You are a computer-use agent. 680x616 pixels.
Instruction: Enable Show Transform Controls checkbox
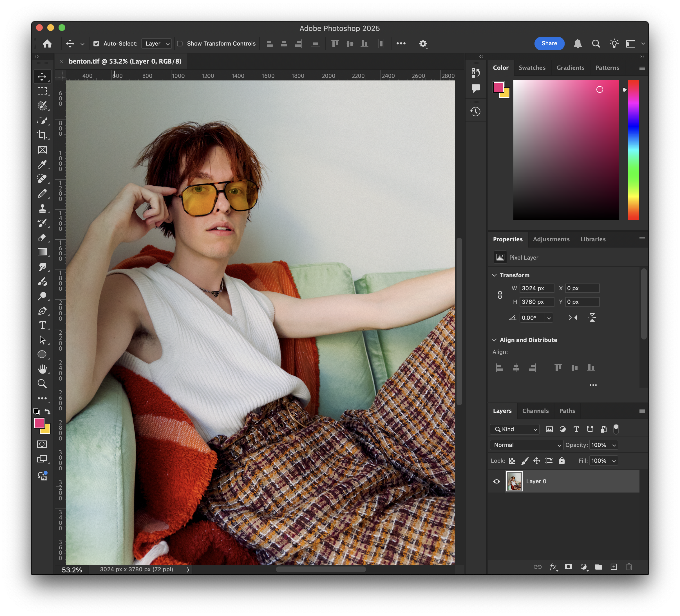click(x=180, y=44)
